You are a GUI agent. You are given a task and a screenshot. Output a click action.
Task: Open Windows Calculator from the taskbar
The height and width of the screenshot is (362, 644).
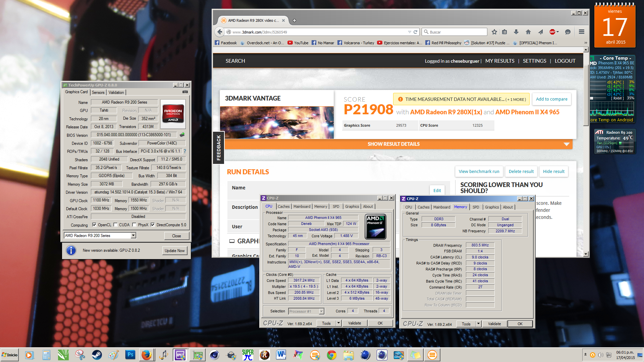(x=46, y=355)
